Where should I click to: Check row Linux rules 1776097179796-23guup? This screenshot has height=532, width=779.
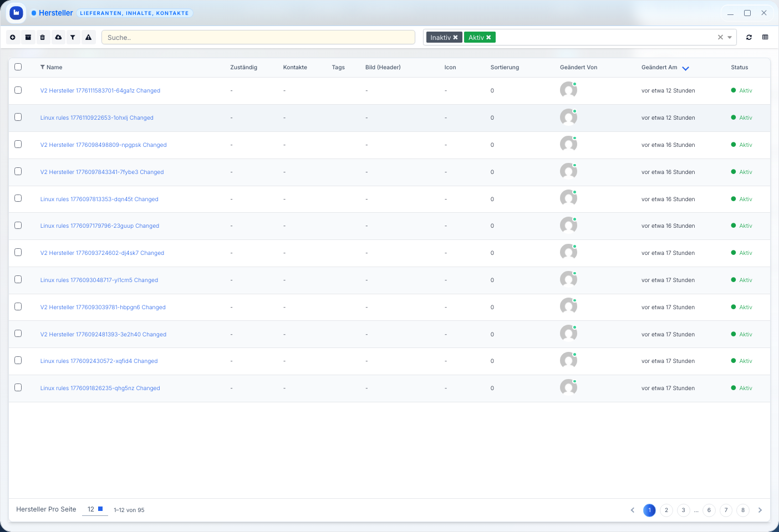[x=18, y=225]
